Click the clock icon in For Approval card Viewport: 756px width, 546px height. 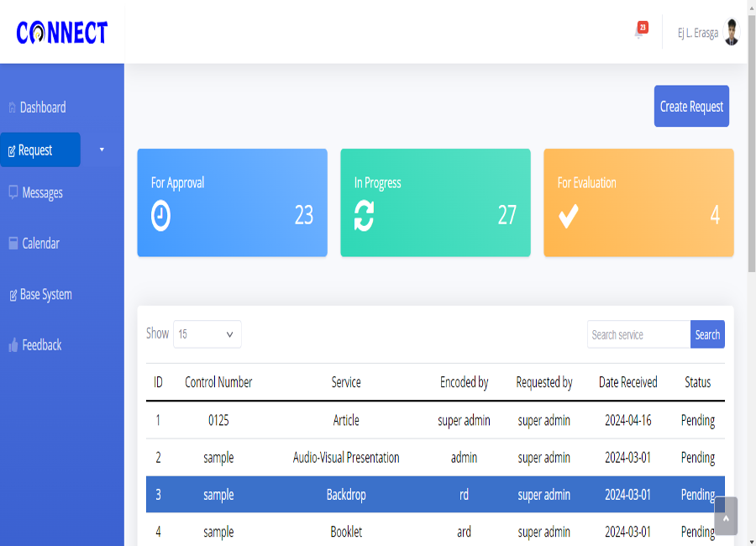160,216
